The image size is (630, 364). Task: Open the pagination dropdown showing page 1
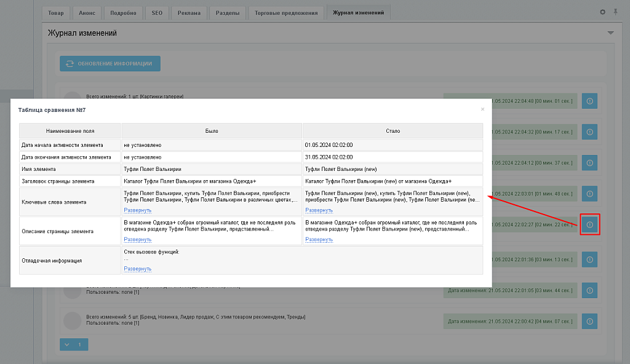click(74, 345)
